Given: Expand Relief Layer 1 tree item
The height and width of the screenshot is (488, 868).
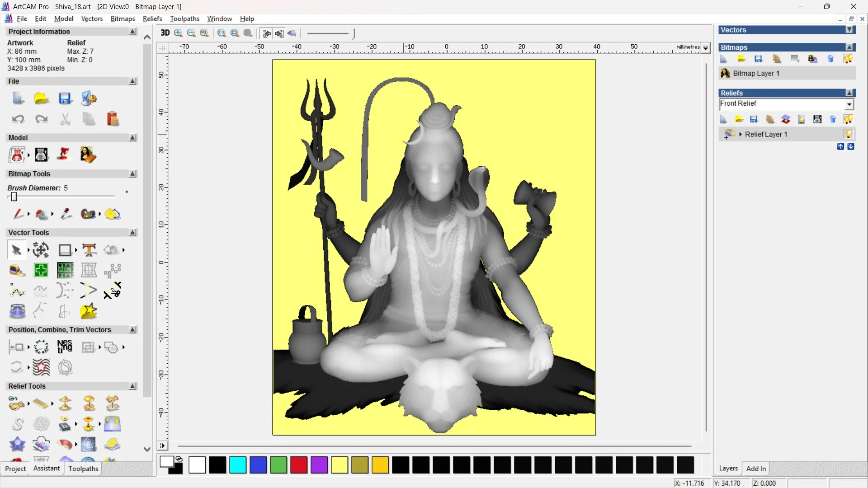Looking at the screenshot, I should tap(740, 134).
